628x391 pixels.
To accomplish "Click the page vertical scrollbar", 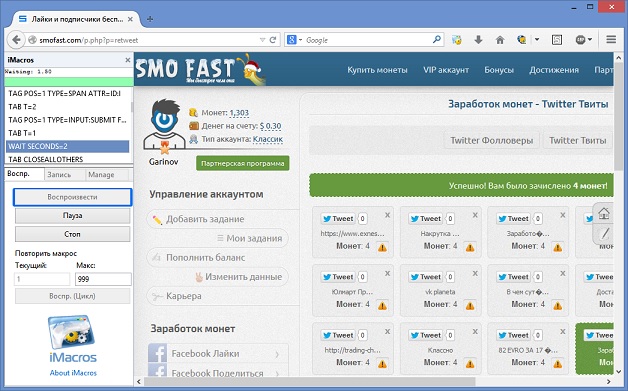I will 618,116.
